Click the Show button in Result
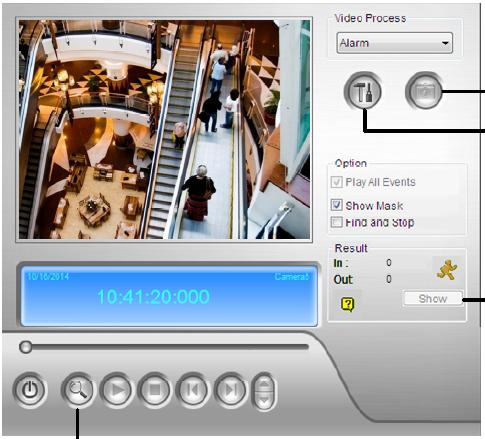Screen dimensions: 485x439 [433, 298]
